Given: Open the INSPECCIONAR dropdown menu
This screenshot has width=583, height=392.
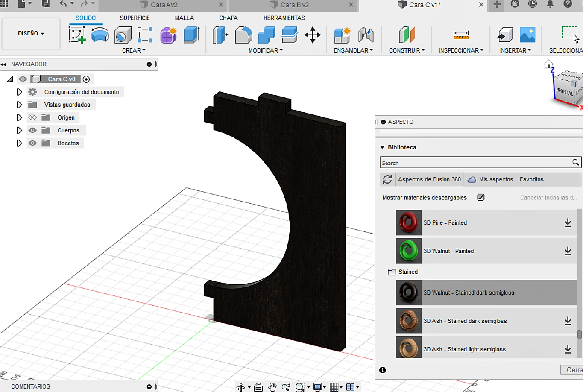Looking at the screenshot, I should (x=461, y=50).
